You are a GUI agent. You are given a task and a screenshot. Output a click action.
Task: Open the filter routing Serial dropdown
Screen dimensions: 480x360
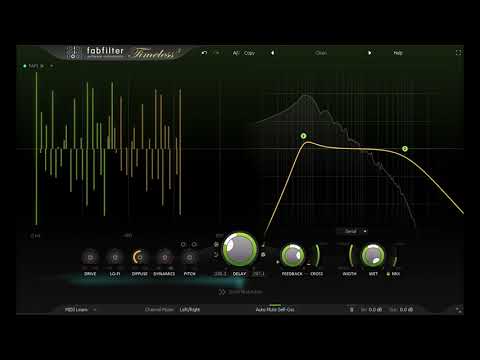353,231
